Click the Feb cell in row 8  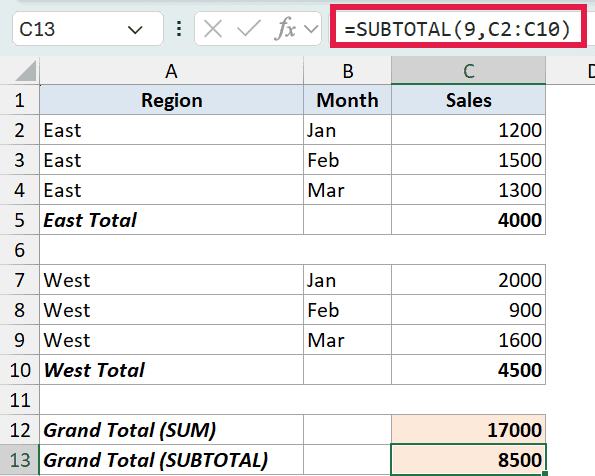(348, 310)
